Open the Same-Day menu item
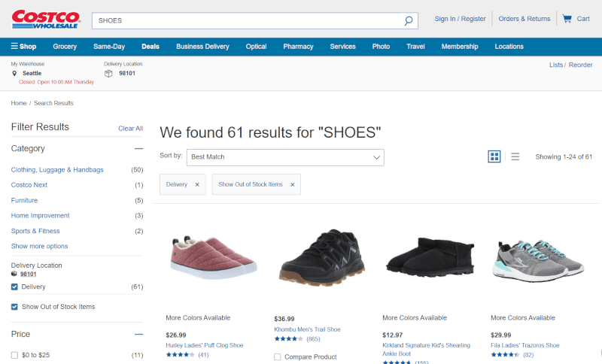 109,47
